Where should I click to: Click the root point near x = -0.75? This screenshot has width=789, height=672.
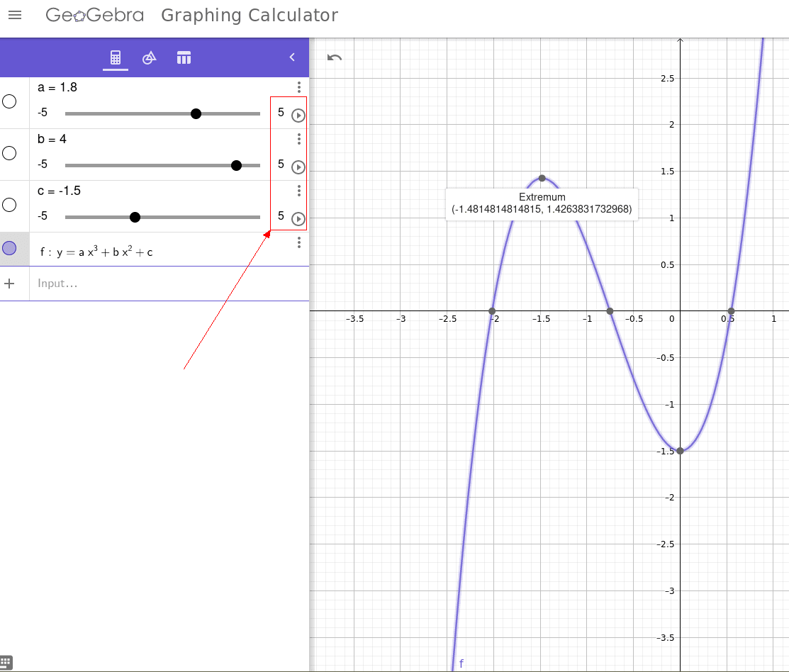610,311
